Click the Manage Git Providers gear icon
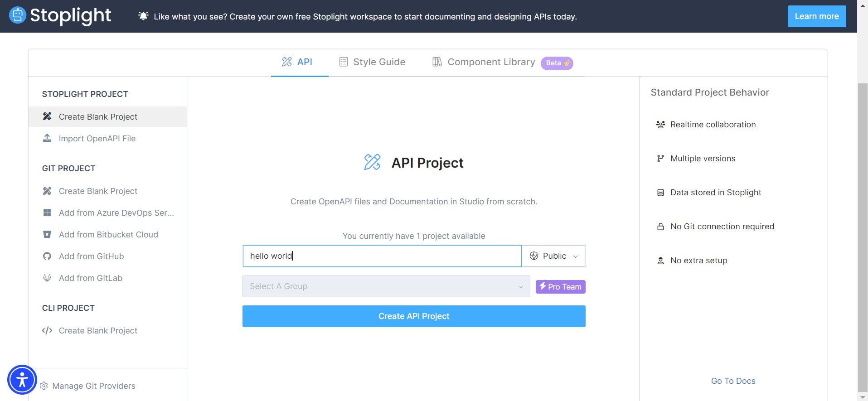The height and width of the screenshot is (401, 868). click(x=44, y=386)
